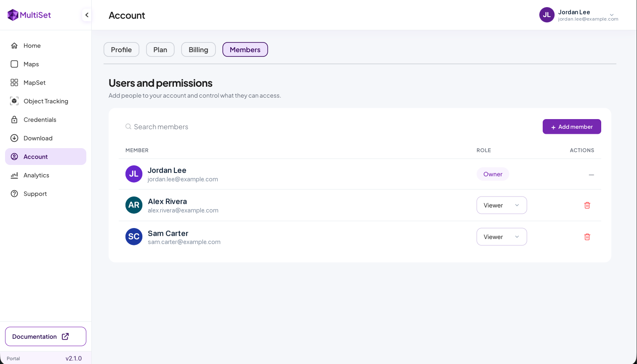Image resolution: width=637 pixels, height=364 pixels.
Task: Click the MultiSet logo
Action: [x=29, y=15]
